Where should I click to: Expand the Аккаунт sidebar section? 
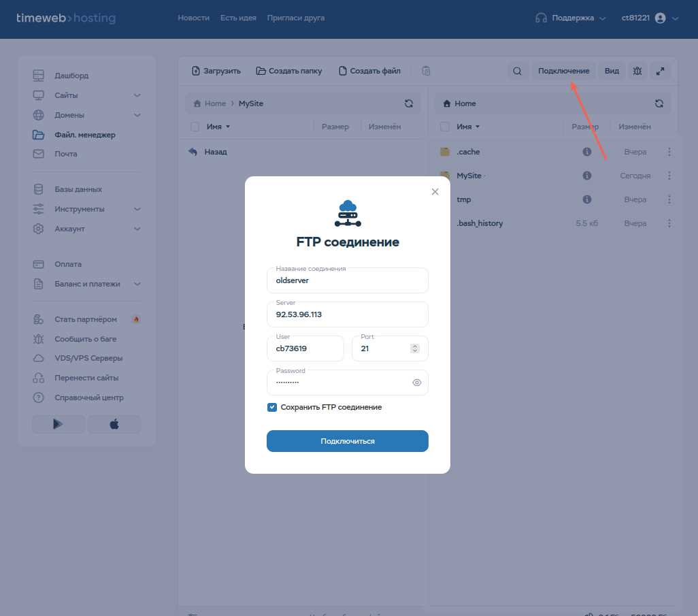tap(137, 229)
